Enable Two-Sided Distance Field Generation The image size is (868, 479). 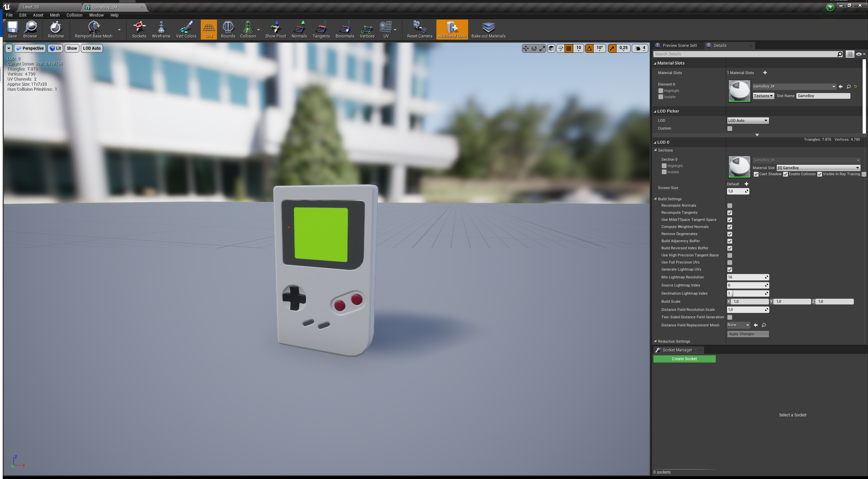tap(730, 317)
